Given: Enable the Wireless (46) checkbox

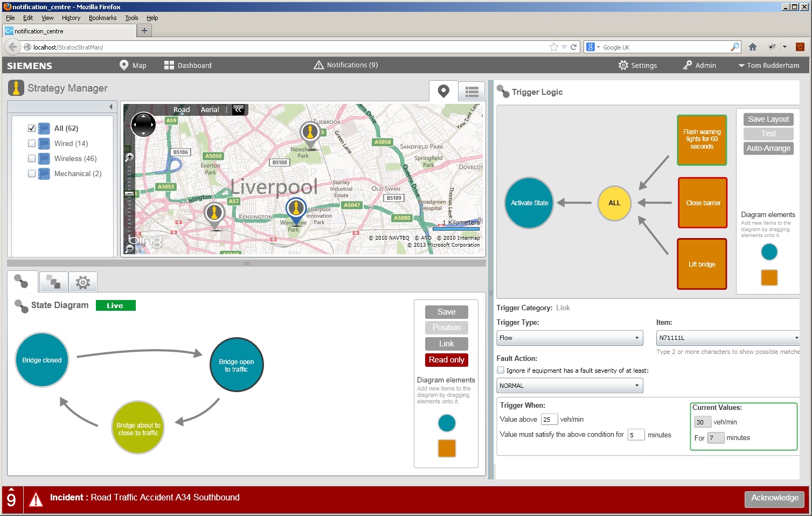Looking at the screenshot, I should 32,158.
